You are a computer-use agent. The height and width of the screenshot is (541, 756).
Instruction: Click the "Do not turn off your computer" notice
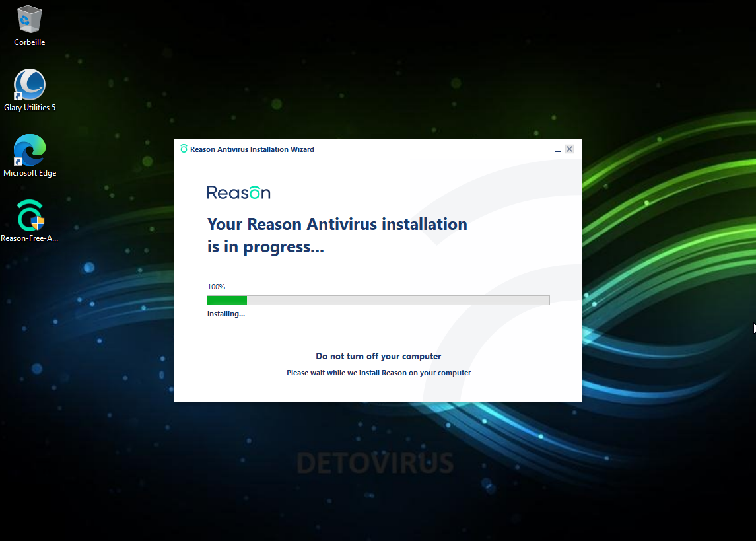[x=378, y=356]
